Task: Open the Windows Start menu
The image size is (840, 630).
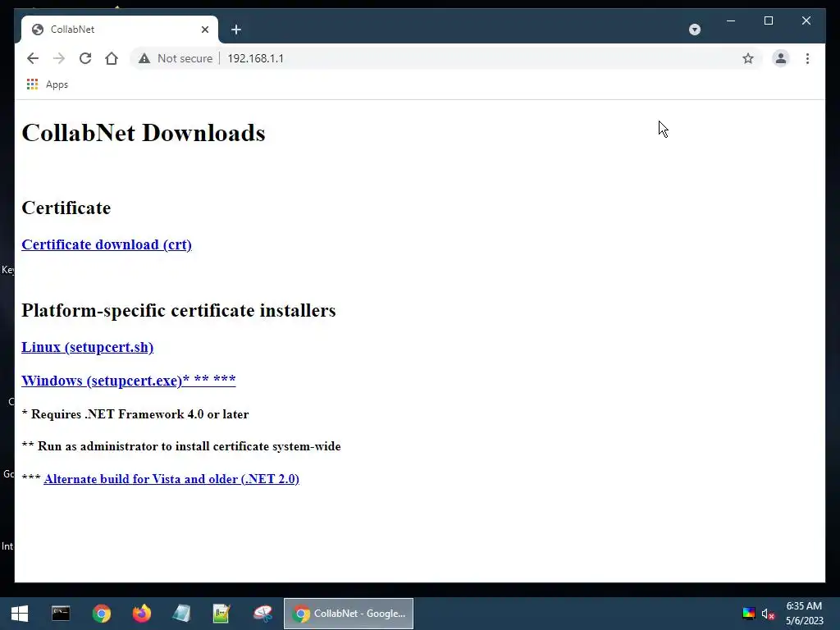Action: tap(20, 614)
